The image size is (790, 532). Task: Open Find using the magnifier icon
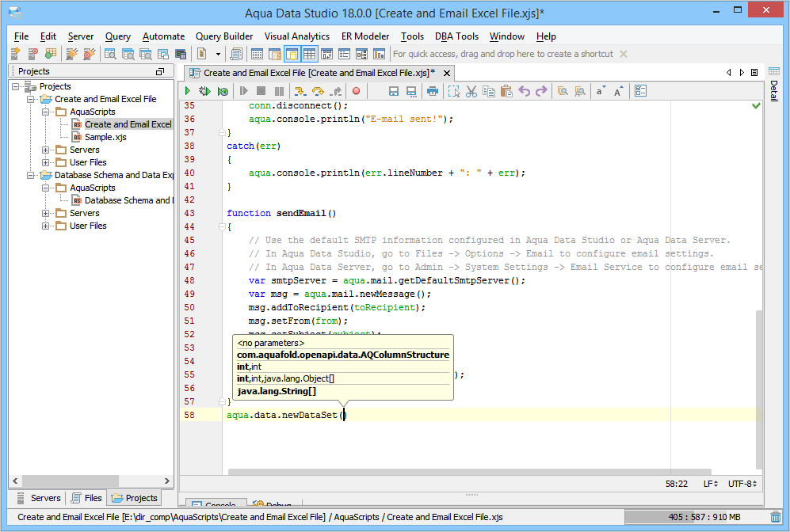[x=563, y=91]
